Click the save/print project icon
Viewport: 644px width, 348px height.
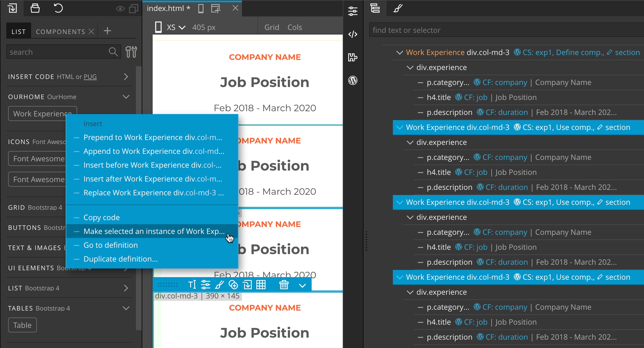35,8
